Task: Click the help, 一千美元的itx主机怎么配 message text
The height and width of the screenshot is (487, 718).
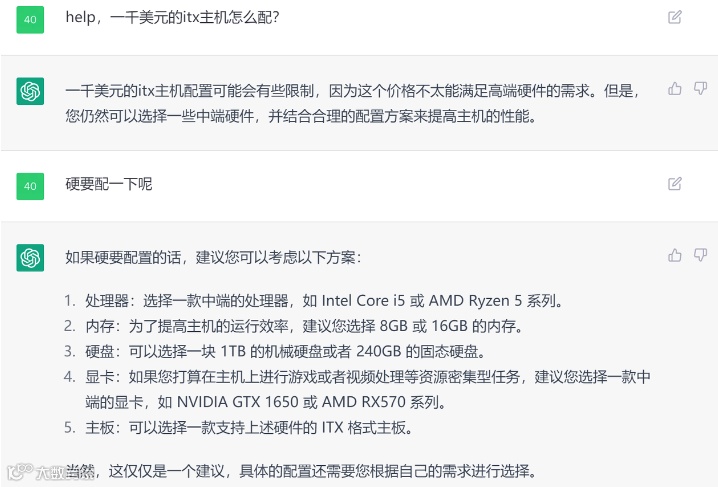Action: [x=172, y=18]
